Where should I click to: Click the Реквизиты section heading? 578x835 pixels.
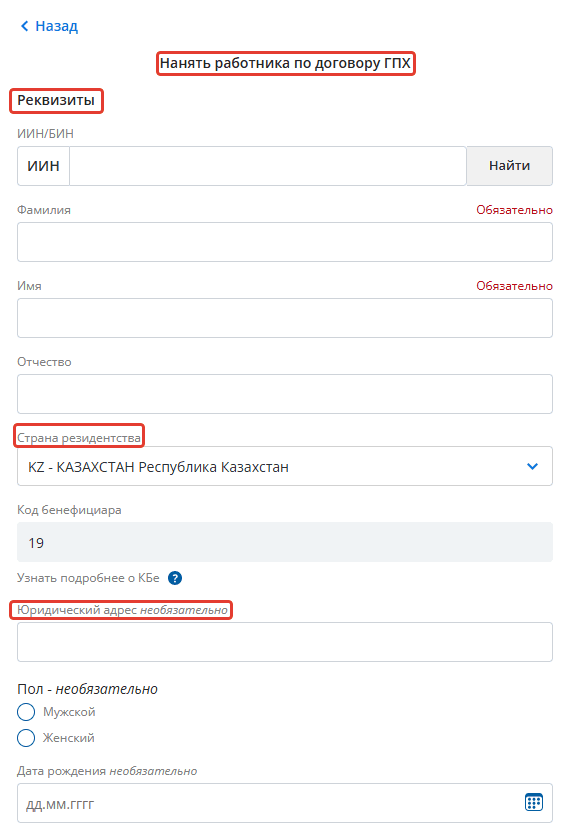click(x=56, y=100)
